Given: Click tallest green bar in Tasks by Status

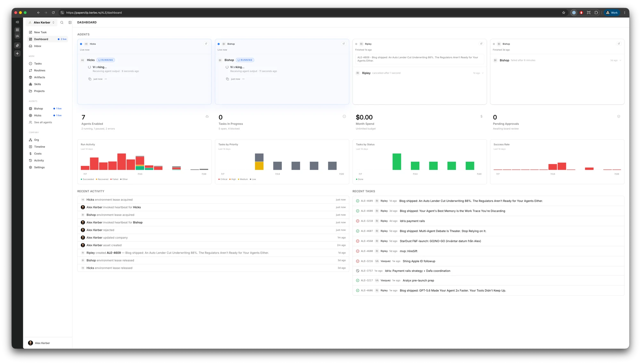Looking at the screenshot, I should (397, 162).
